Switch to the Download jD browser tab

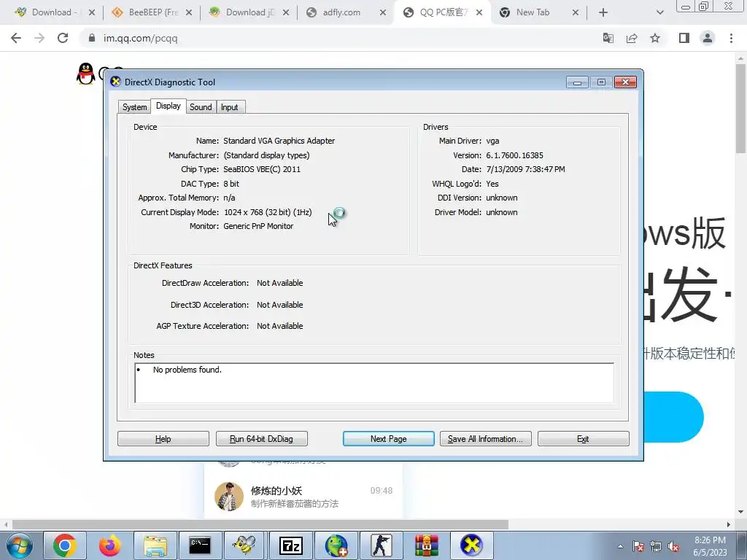point(249,12)
